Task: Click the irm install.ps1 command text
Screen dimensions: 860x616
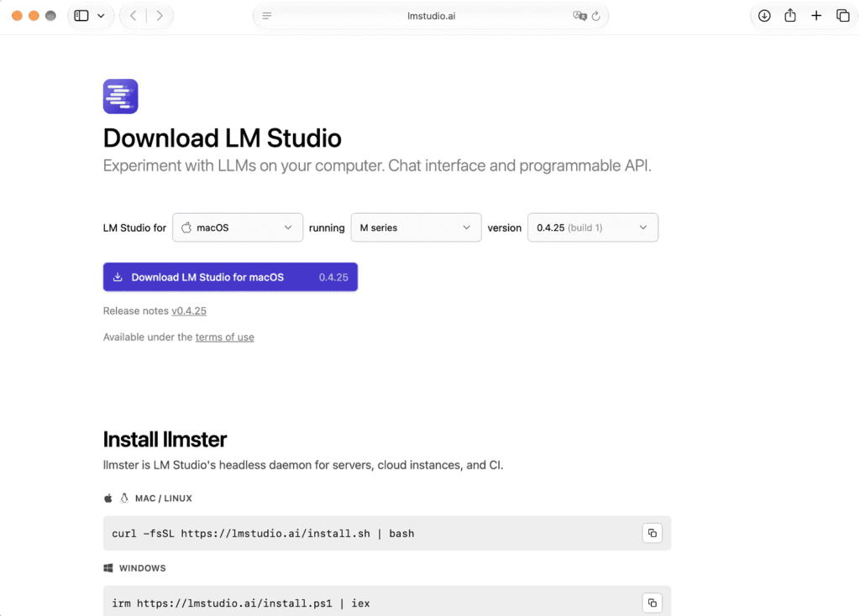Action: (x=241, y=603)
